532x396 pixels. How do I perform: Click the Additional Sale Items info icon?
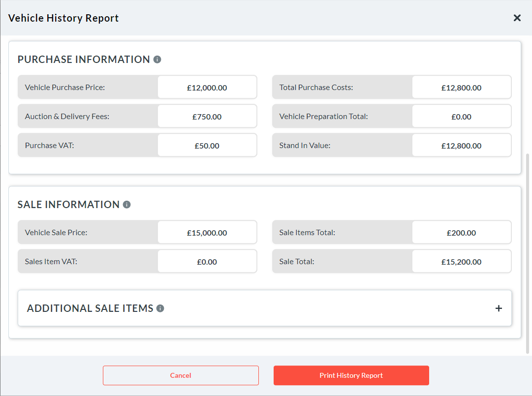pos(160,308)
